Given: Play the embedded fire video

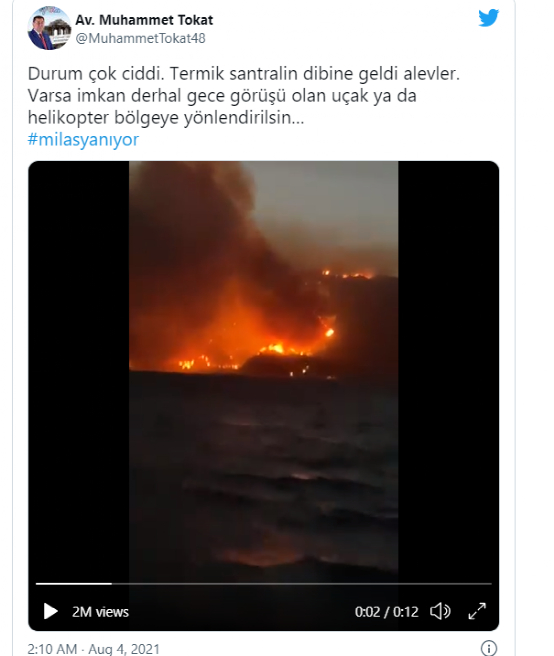Looking at the screenshot, I should (50, 611).
